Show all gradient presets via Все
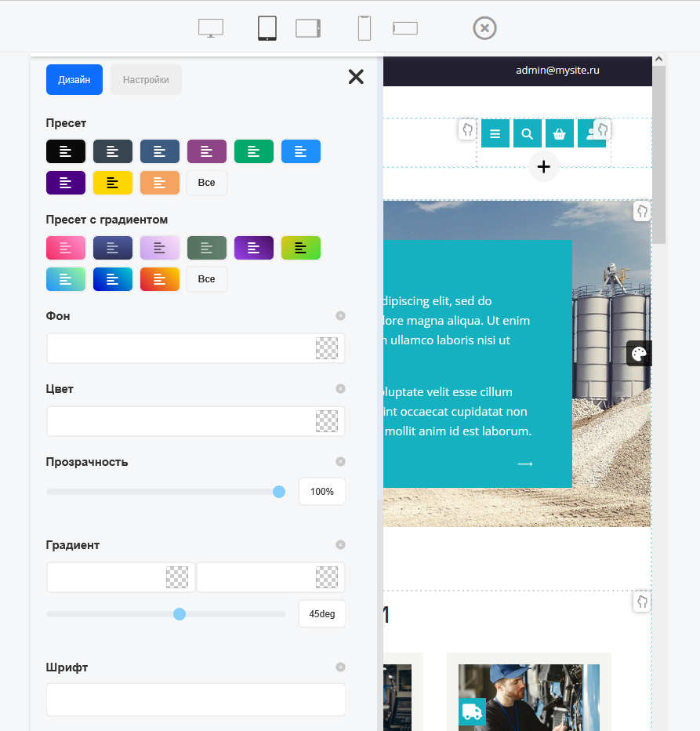The image size is (700, 731). click(207, 279)
